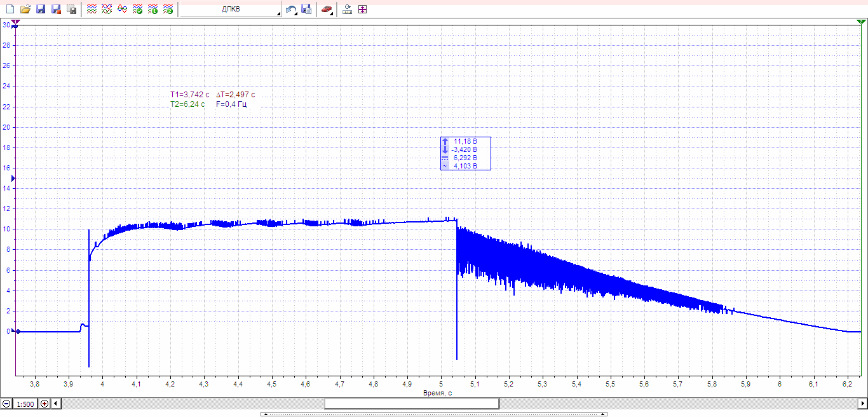The height and width of the screenshot is (417, 868).
Task: Click the T1=3,742 с readout
Action: [189, 95]
